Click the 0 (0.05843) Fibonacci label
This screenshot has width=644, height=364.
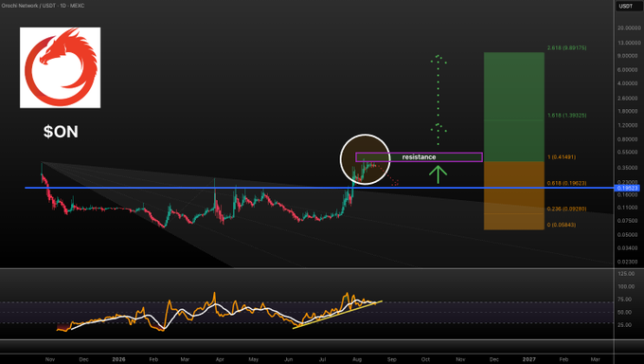[562, 225]
